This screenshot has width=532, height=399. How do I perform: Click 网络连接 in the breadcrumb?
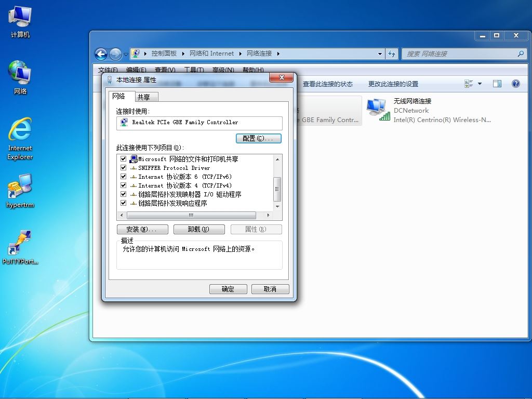pyautogui.click(x=259, y=54)
